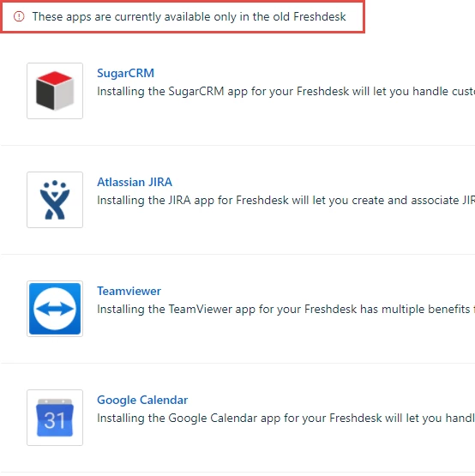Click the divider line below SugarCRM row
475x476 pixels.
pos(238,146)
